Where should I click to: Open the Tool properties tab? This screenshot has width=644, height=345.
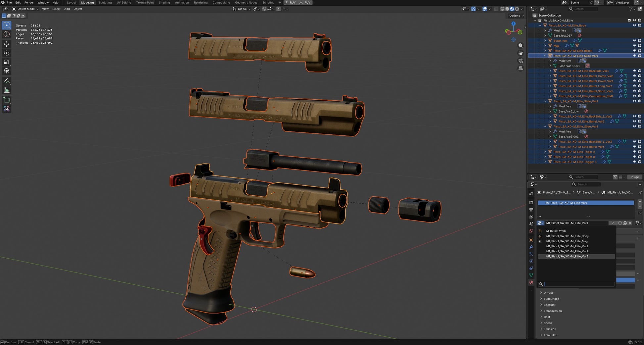tap(531, 193)
